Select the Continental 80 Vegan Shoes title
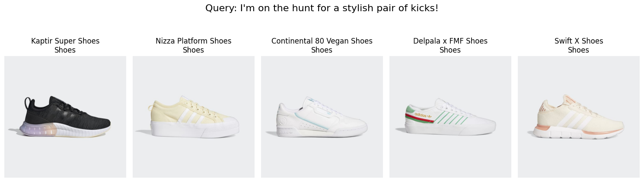This screenshot has height=182, width=644. [x=322, y=41]
